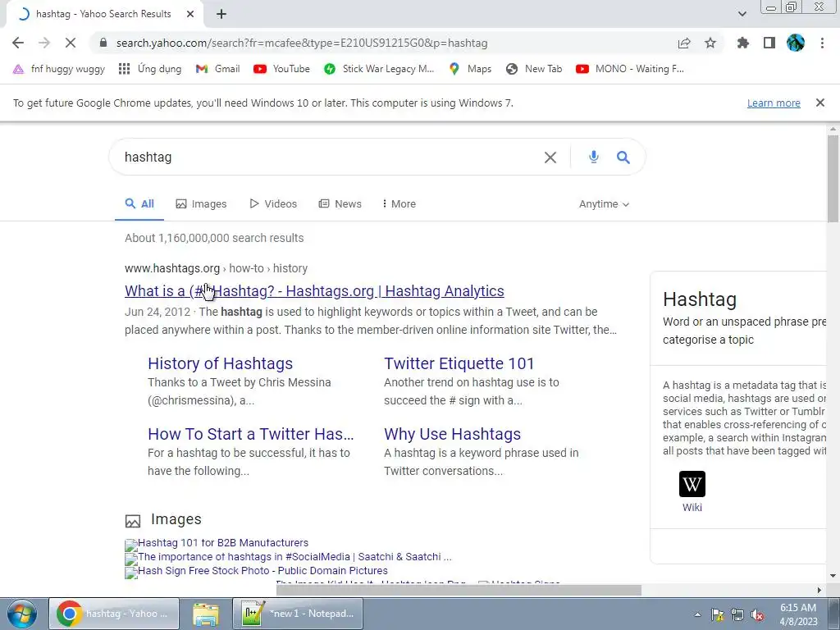This screenshot has width=840, height=630.
Task: Clear the search box with X
Action: pyautogui.click(x=550, y=157)
